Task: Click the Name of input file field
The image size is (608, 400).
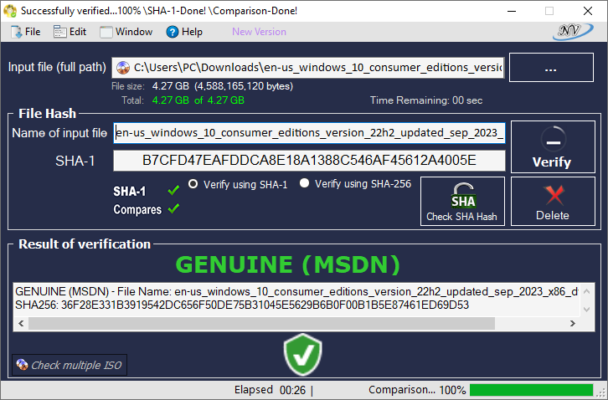Action: click(309, 133)
